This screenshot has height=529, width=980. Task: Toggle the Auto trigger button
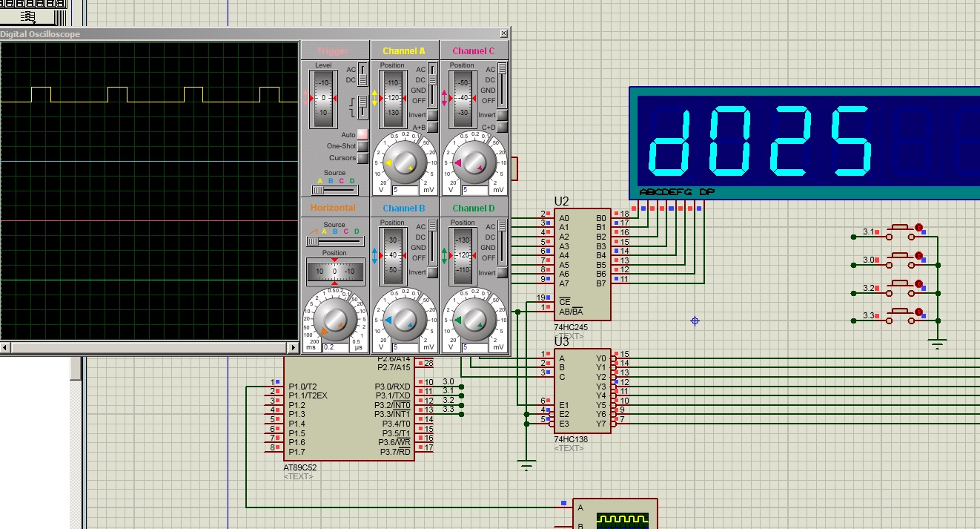point(362,135)
